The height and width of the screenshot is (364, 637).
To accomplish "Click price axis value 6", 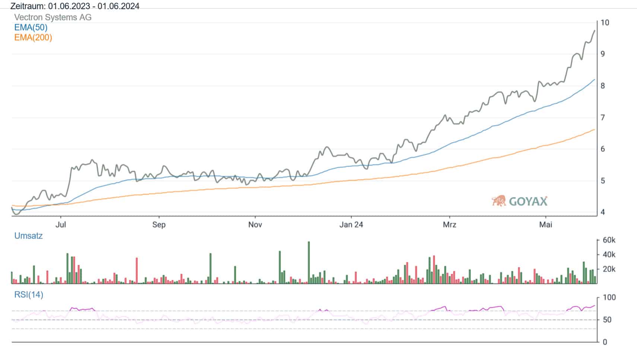I will [603, 149].
